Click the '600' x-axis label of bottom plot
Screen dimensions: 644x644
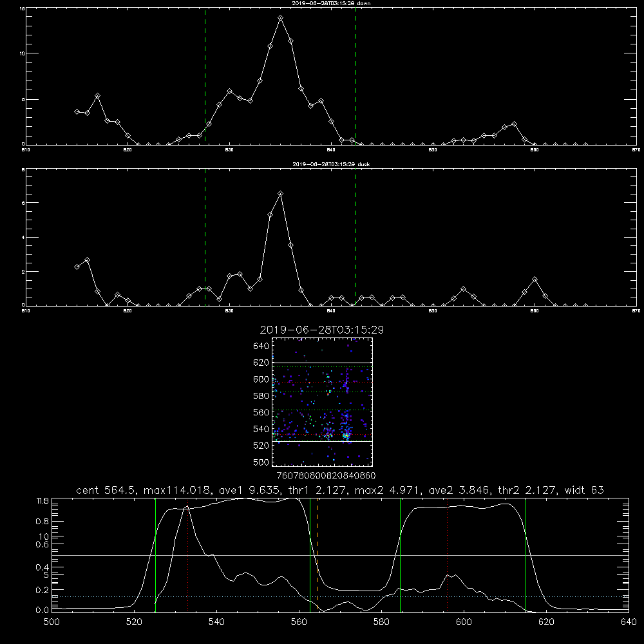pos(464,622)
